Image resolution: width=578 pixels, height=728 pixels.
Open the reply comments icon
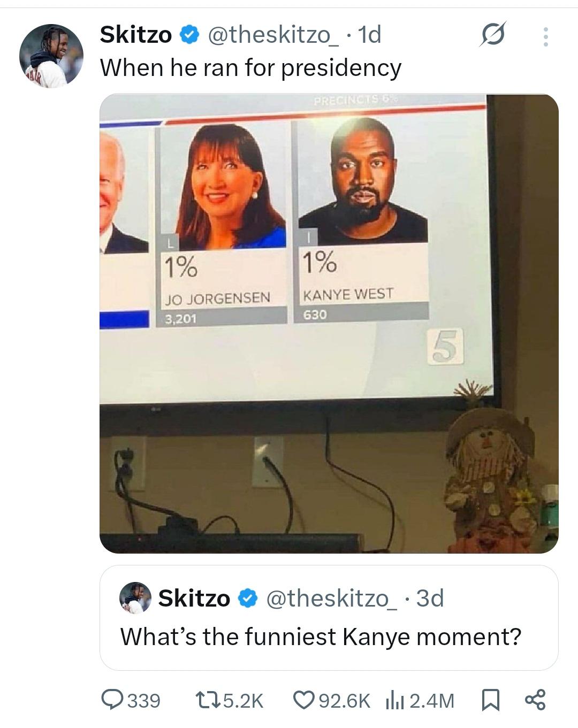click(x=112, y=700)
